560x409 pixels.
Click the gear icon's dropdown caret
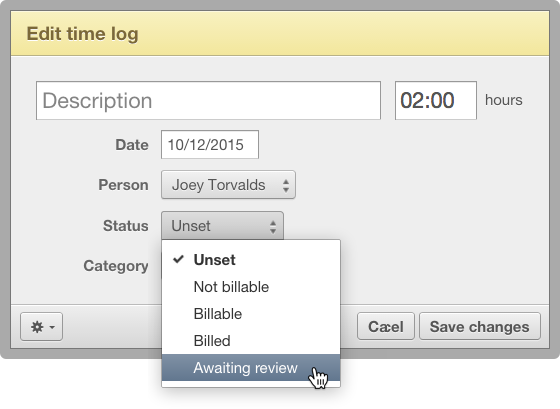52,327
